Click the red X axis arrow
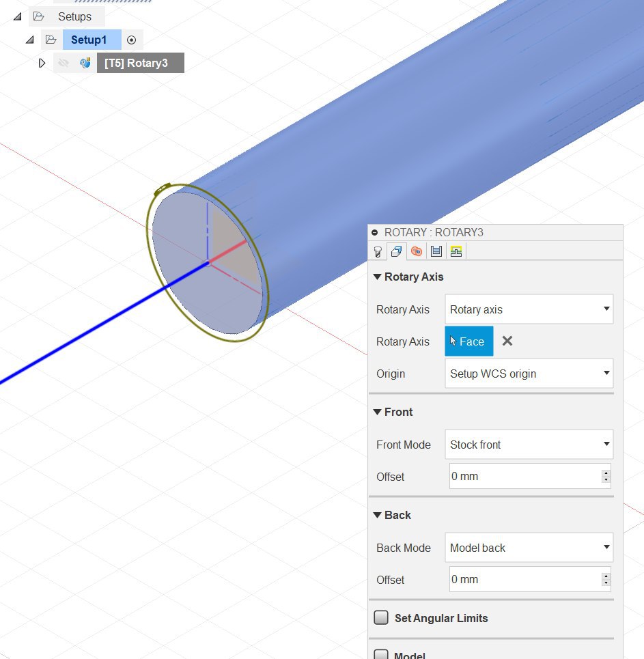The height and width of the screenshot is (659, 644). point(229,251)
